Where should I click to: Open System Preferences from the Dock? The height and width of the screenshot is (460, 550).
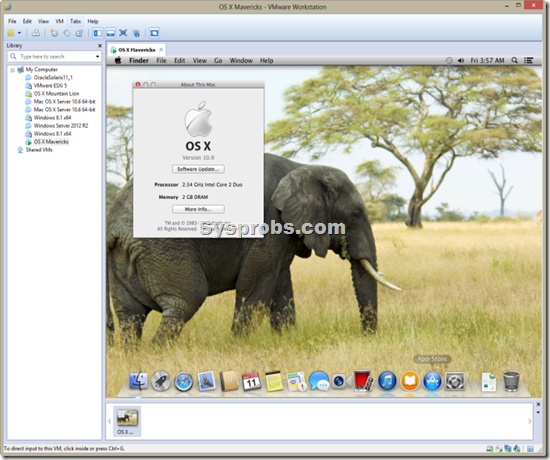coord(455,381)
